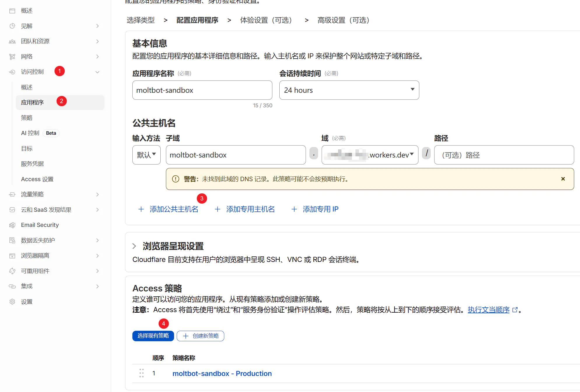The width and height of the screenshot is (580, 392).
Task: Click the 浏览器隔离 browser isolation icon
Action: coord(12,256)
